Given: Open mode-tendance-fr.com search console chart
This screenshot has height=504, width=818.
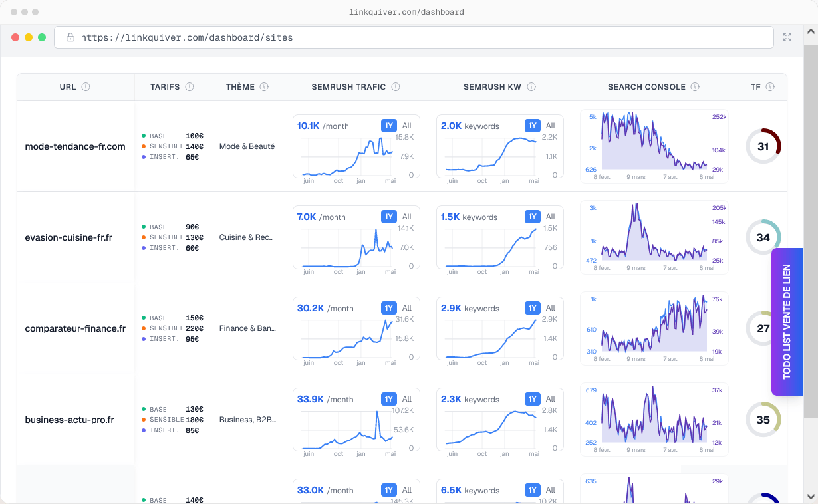Looking at the screenshot, I should (654, 146).
